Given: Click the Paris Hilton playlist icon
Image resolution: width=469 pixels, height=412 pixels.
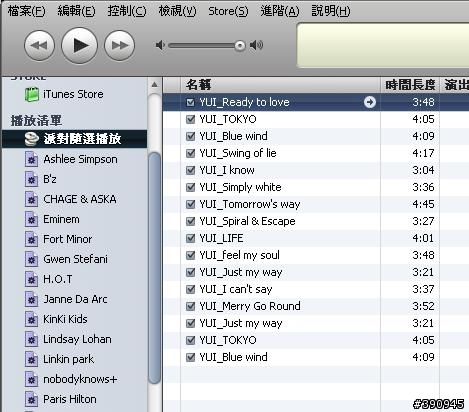Looking at the screenshot, I should [31, 399].
